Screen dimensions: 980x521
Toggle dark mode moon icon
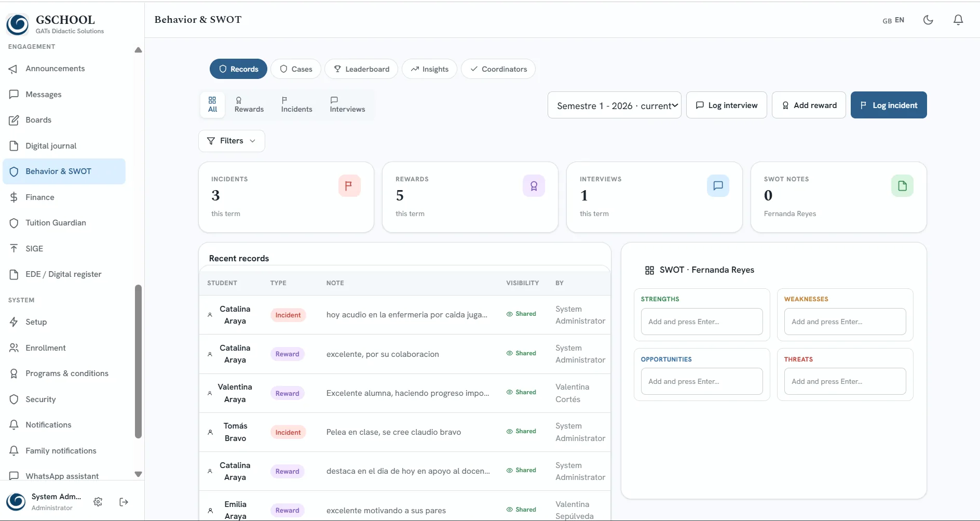click(928, 20)
